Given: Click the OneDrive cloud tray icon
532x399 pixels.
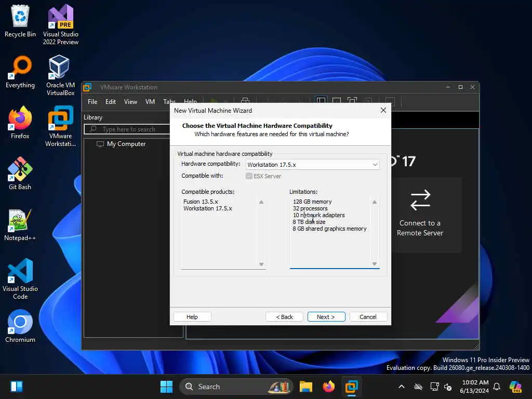Looking at the screenshot, I should 418,387.
